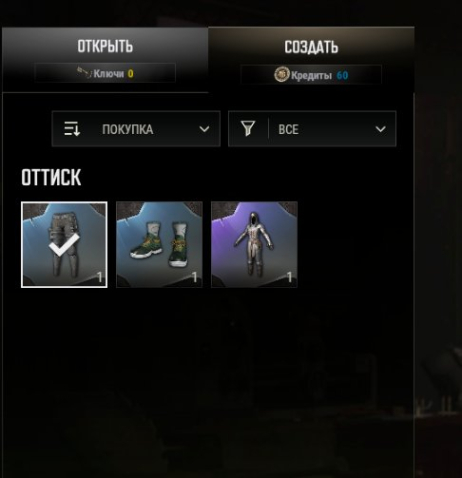Click the sort order icon beside ПОКУПКА

point(72,129)
